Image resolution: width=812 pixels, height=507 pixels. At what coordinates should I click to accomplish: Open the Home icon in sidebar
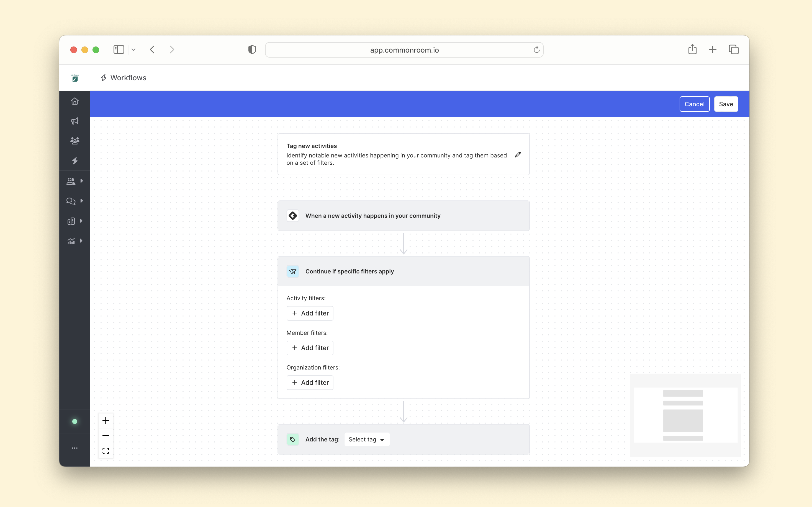(x=74, y=101)
